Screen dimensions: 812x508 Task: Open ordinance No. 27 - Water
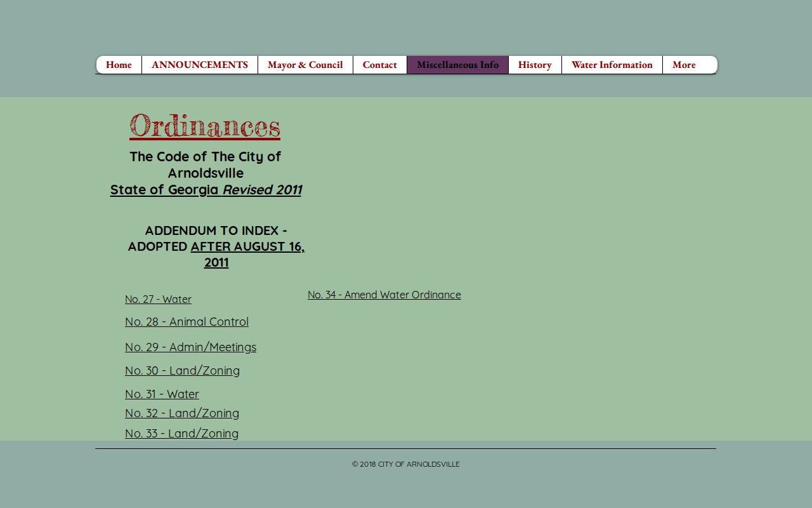[x=158, y=299]
